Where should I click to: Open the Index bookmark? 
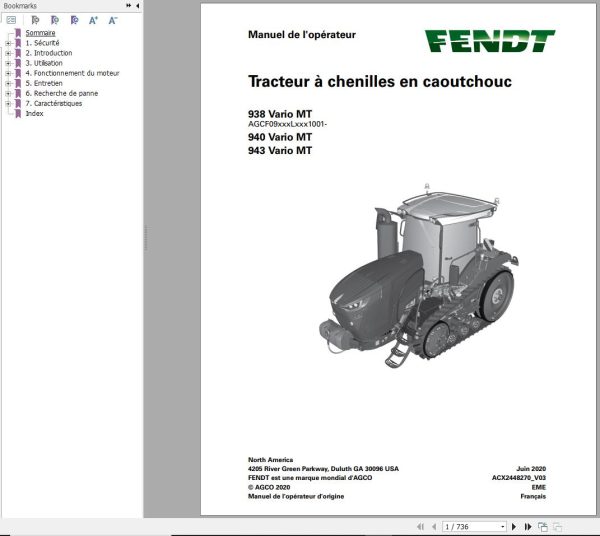(x=34, y=113)
